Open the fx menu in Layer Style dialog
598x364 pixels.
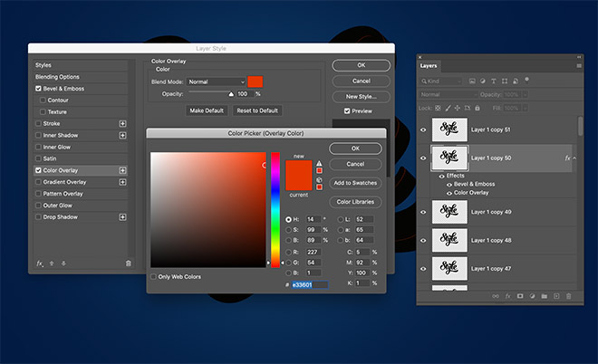tap(41, 263)
